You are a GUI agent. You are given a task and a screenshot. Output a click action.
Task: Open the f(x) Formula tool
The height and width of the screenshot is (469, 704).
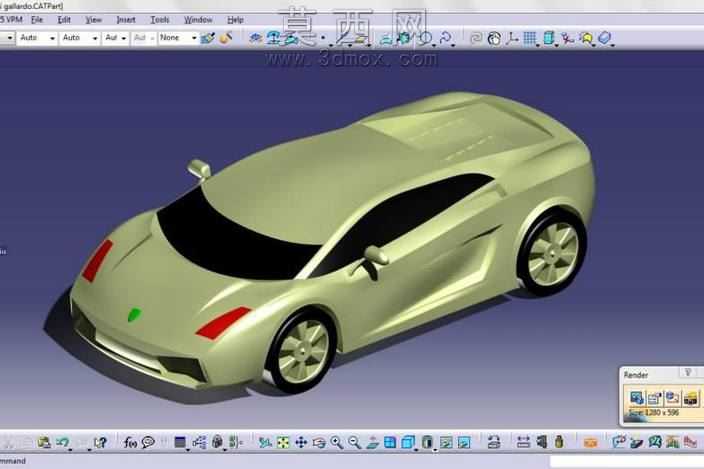pos(130,443)
